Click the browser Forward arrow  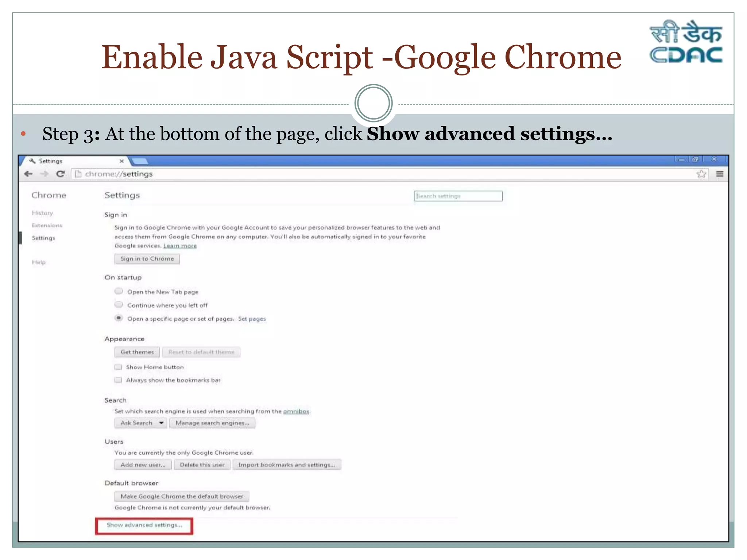[44, 174]
